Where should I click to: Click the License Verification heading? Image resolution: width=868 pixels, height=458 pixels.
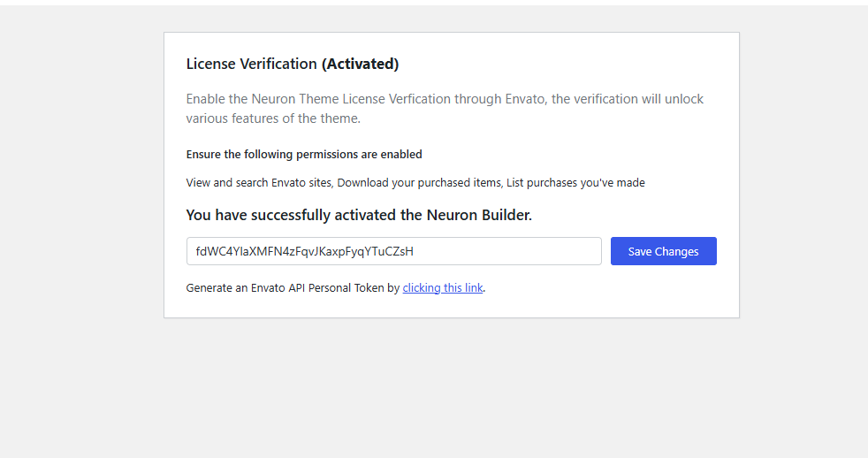(x=251, y=64)
